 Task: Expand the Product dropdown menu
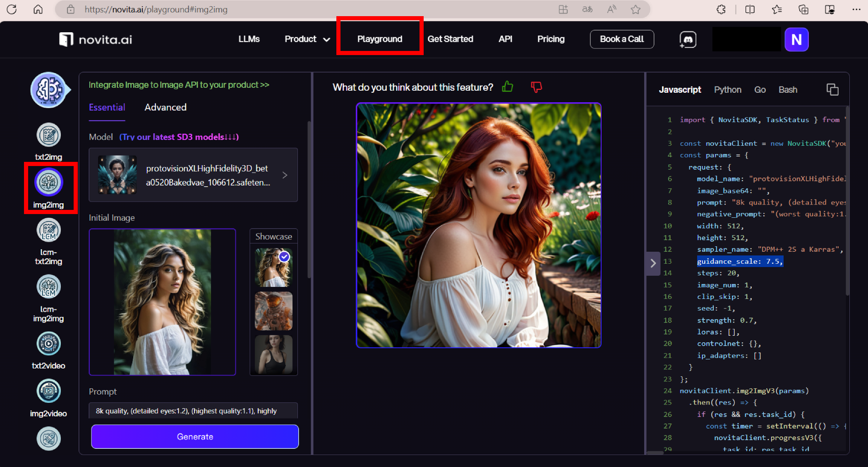click(x=307, y=39)
